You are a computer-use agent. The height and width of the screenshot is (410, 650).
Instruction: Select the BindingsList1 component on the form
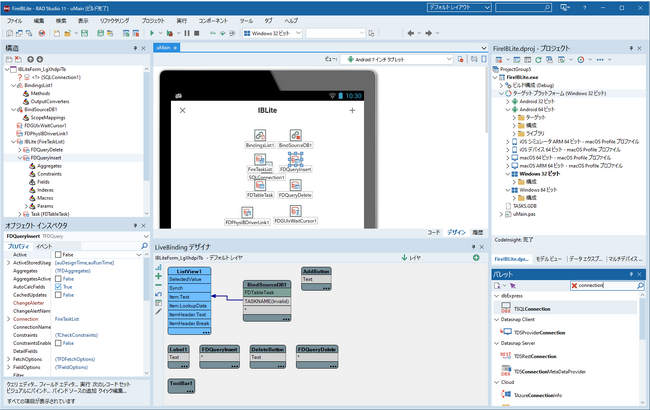click(x=262, y=135)
